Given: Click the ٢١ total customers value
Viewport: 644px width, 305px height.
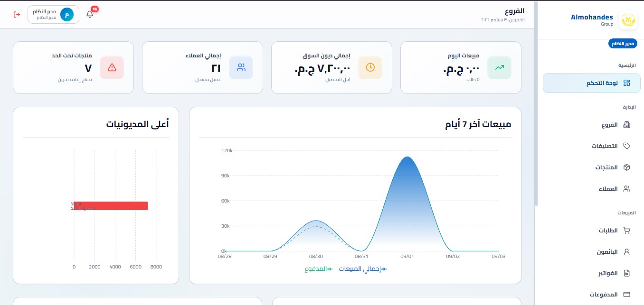Looking at the screenshot, I should [x=216, y=68].
